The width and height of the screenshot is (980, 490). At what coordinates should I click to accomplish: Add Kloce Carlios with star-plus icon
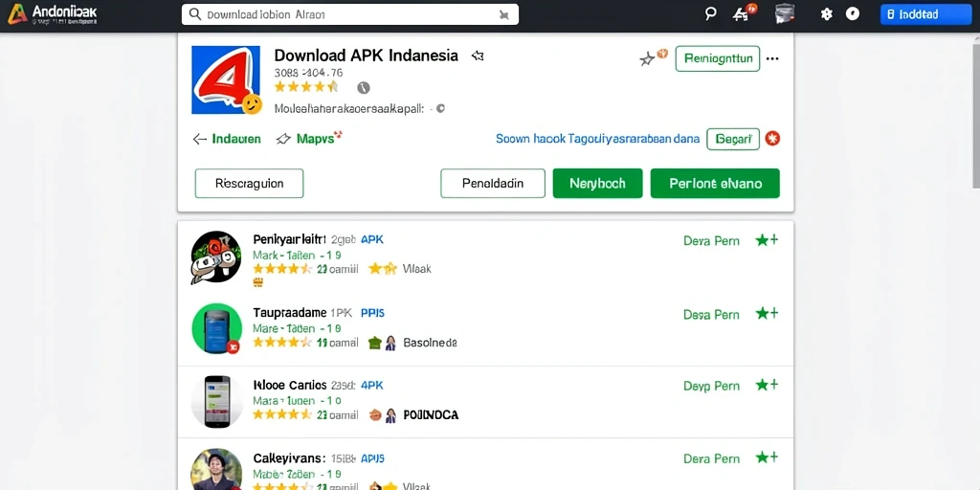tap(767, 385)
